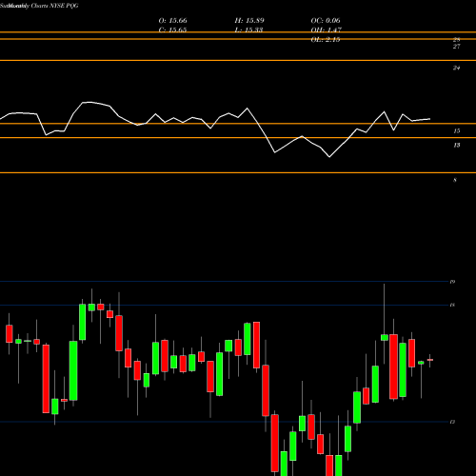
Task: Click the '27' upper axis label
Action: [456, 47]
